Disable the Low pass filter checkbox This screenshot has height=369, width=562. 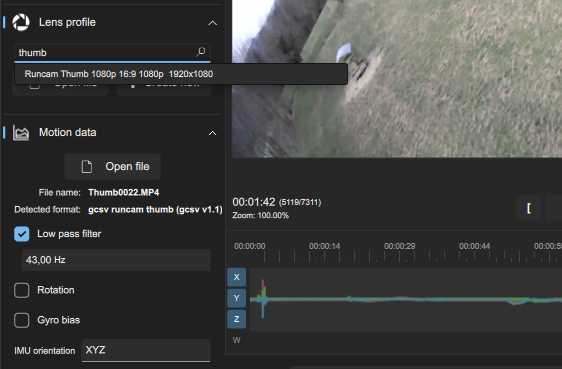click(22, 234)
